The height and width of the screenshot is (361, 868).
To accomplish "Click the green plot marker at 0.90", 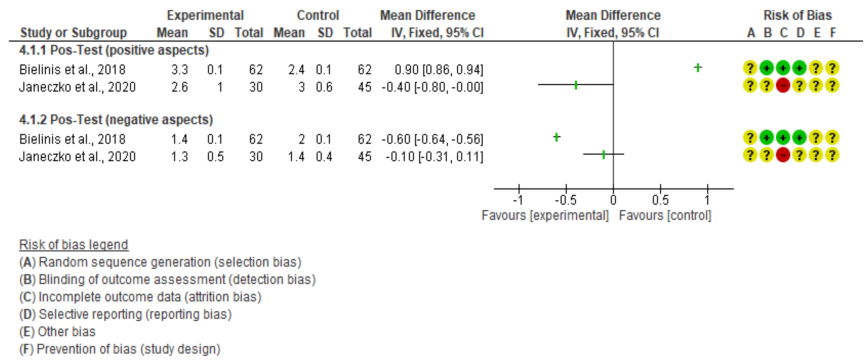I will 698,68.
